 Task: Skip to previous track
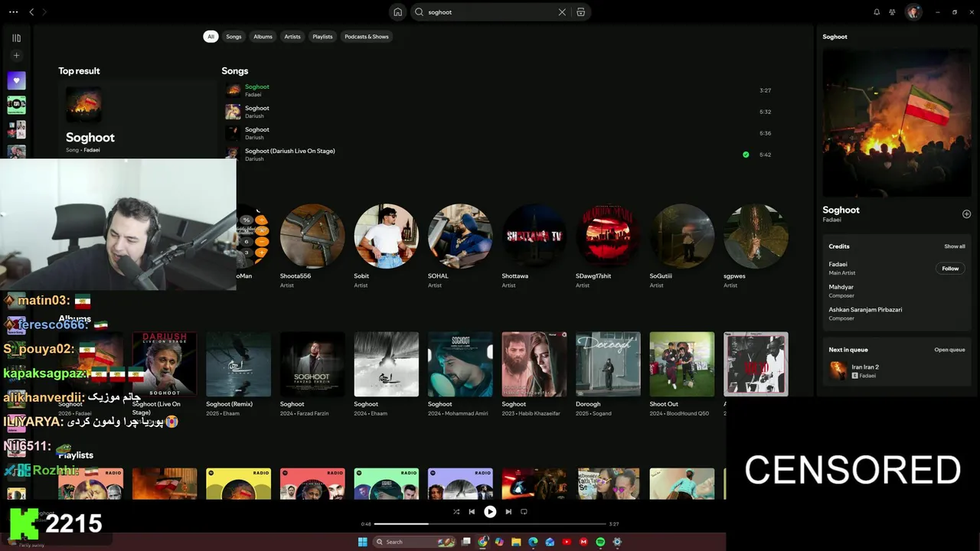point(472,512)
